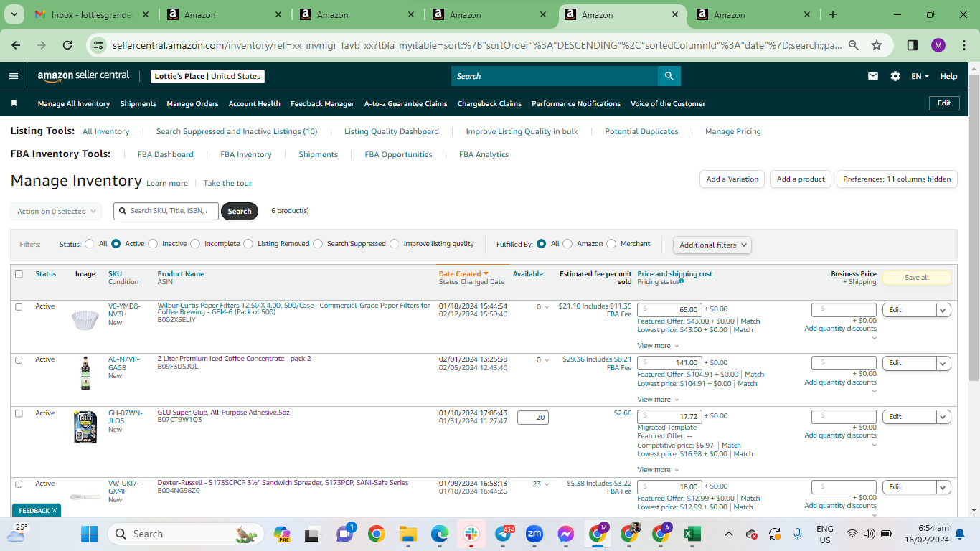Select the Search Suppressed filter
980x551 pixels.
(x=318, y=244)
